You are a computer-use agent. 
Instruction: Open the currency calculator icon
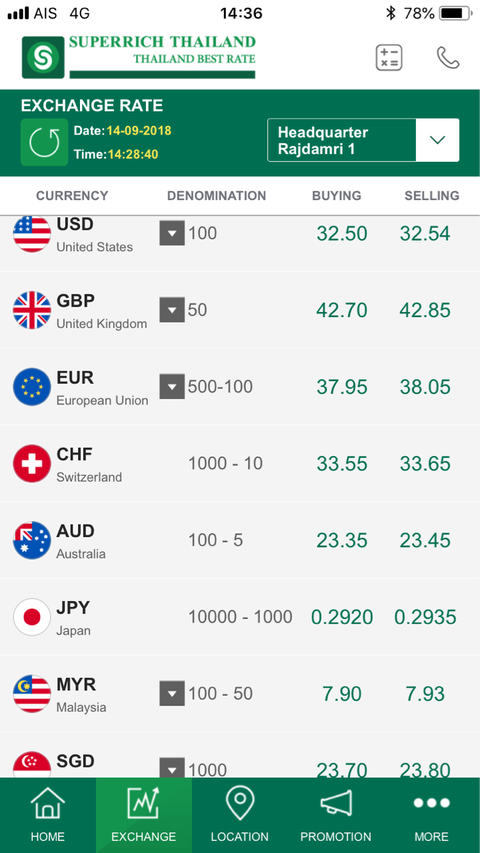389,58
